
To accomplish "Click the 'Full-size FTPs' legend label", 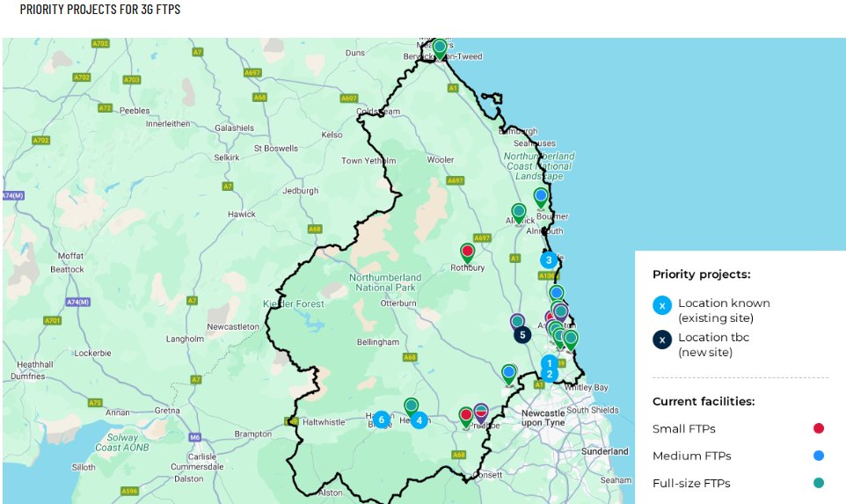I will (x=691, y=483).
